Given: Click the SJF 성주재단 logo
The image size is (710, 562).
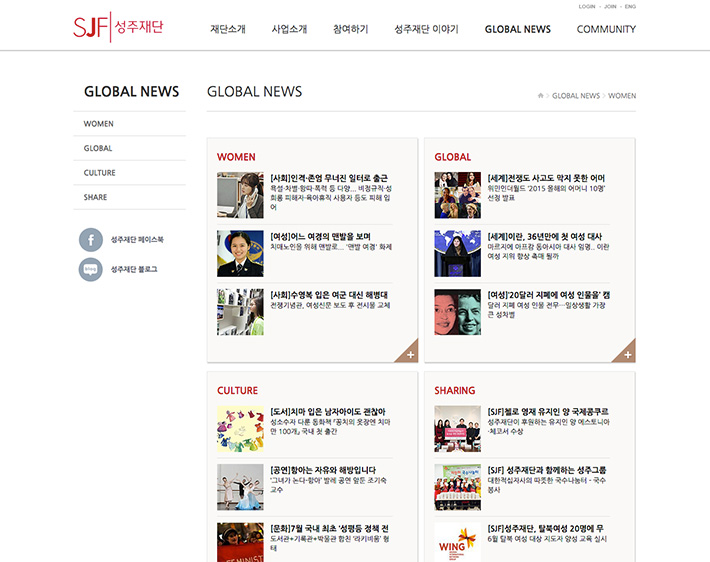Looking at the screenshot, I should (x=118, y=27).
